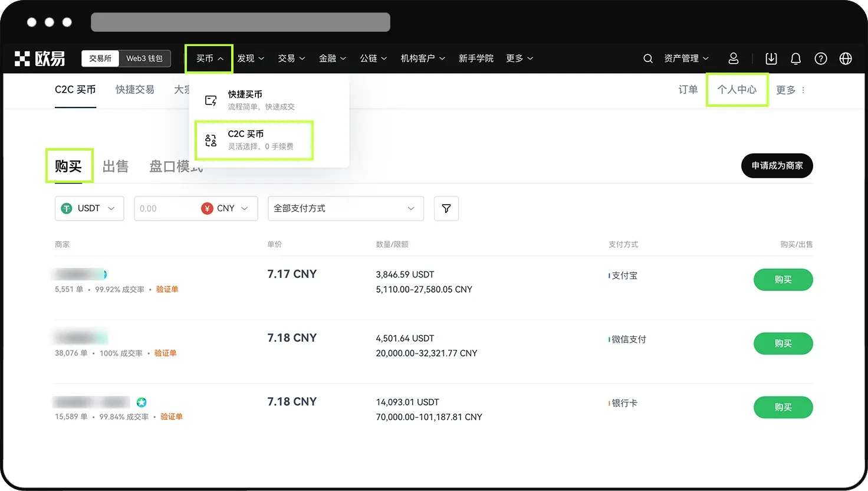Screen dimensions: 868x491
Task: Click the search magnifier icon
Action: [x=647, y=58]
